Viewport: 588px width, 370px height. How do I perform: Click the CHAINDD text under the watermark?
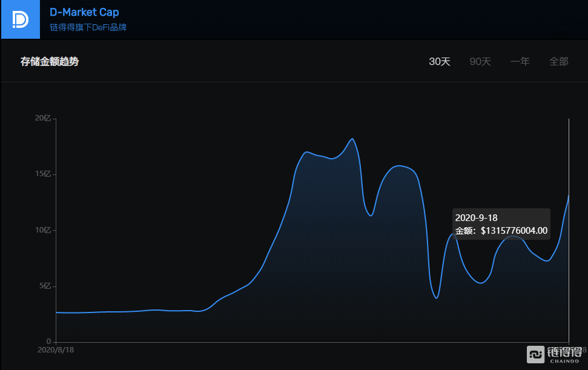pos(563,361)
